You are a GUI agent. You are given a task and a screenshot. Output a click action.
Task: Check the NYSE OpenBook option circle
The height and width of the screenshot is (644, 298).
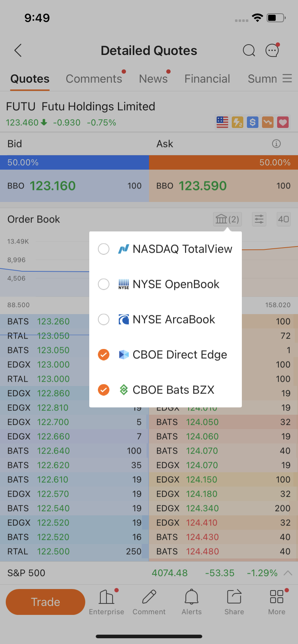click(104, 284)
